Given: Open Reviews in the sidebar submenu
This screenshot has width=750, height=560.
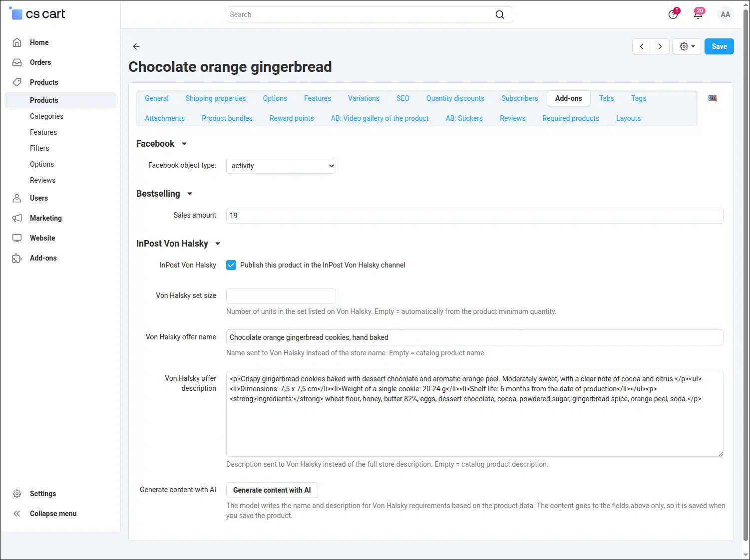Looking at the screenshot, I should [42, 180].
